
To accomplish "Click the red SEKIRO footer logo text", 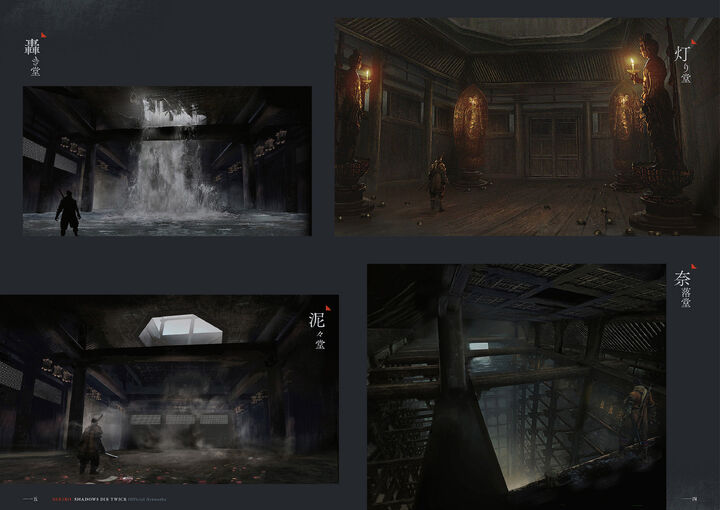I will click(x=62, y=499).
